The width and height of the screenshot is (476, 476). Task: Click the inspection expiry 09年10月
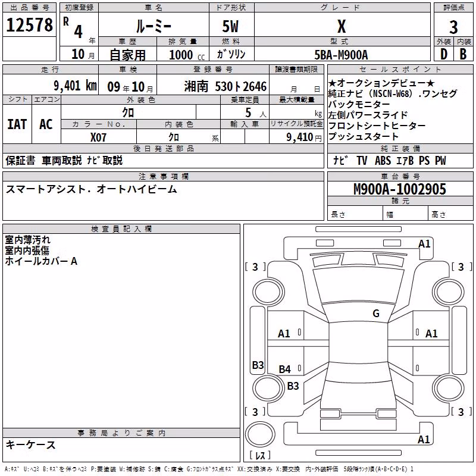pyautogui.click(x=130, y=87)
